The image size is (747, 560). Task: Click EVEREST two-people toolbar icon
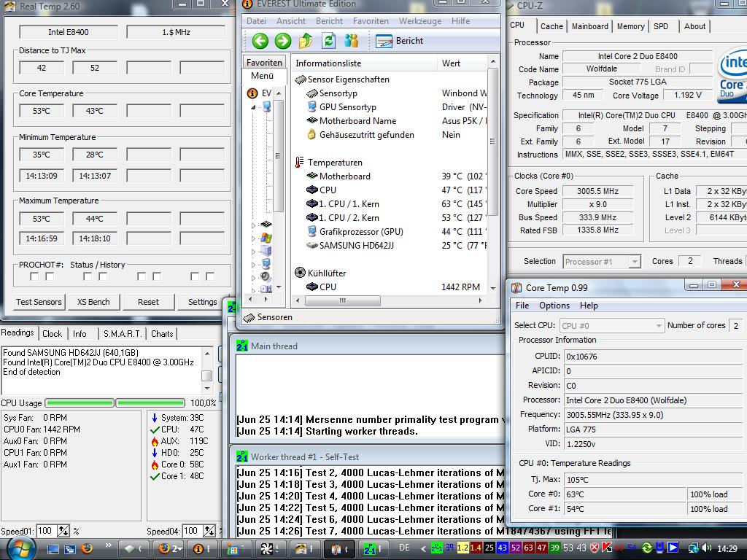(x=352, y=41)
